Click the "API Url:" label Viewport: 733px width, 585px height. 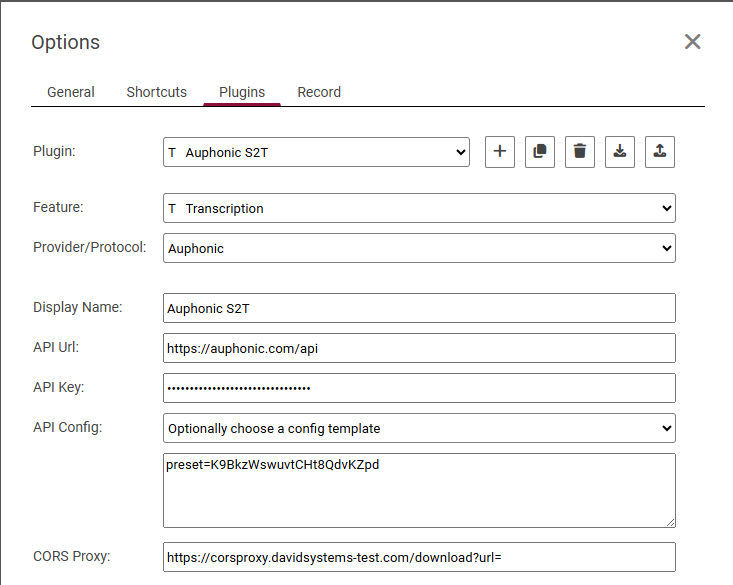point(56,347)
